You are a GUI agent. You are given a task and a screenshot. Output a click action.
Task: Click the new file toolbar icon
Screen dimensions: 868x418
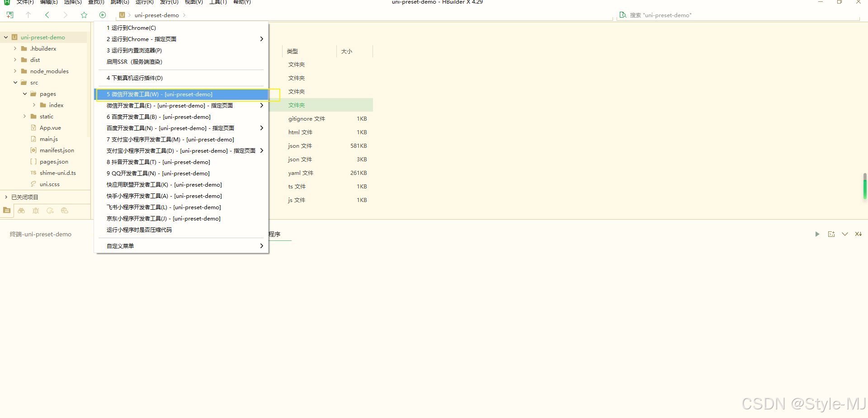pos(10,15)
